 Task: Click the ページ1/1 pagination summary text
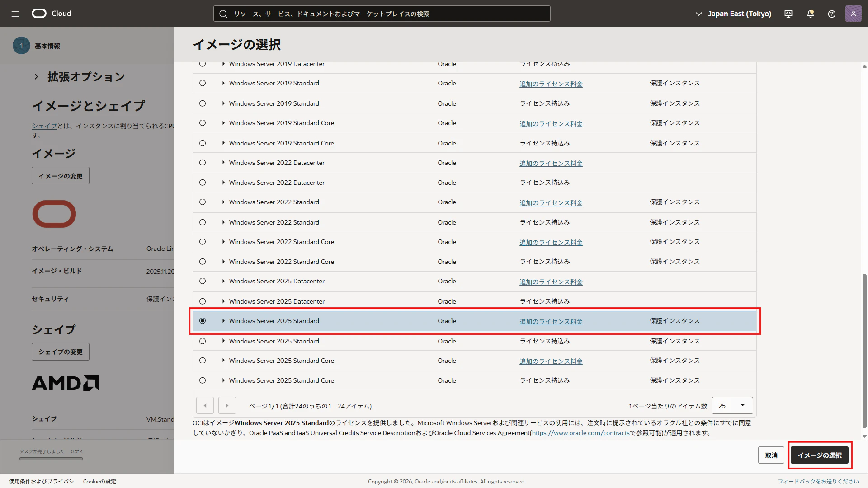point(310,406)
